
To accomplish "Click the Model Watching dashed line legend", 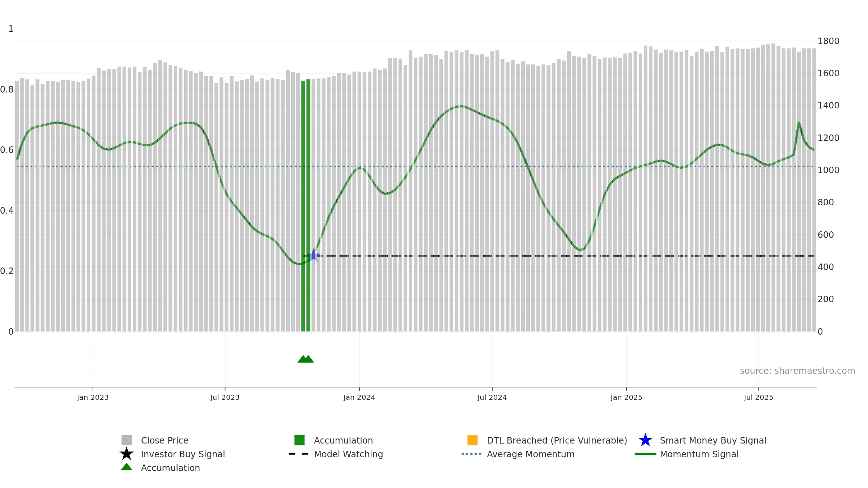I will pyautogui.click(x=299, y=454).
